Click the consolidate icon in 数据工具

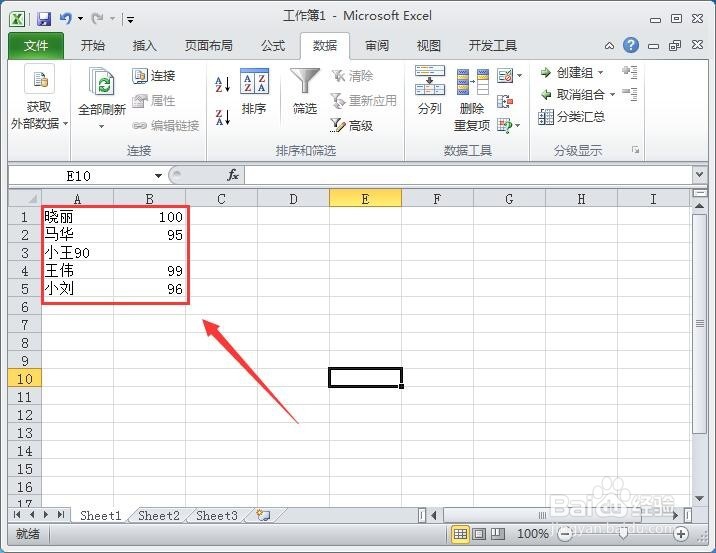tap(505, 101)
